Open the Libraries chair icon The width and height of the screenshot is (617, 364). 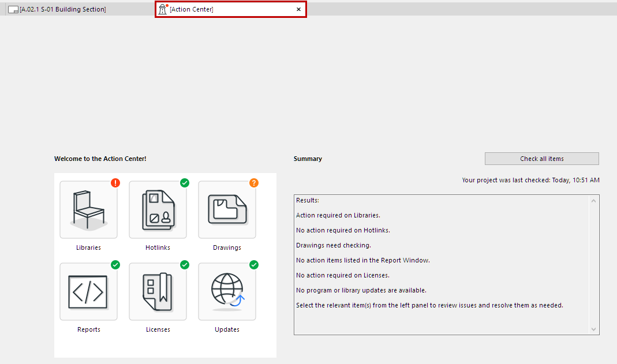pyautogui.click(x=88, y=209)
